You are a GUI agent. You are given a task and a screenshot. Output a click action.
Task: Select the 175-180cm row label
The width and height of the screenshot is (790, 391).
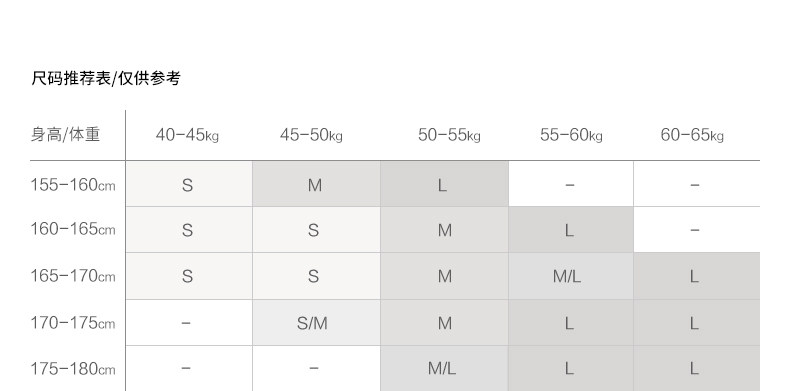73,369
